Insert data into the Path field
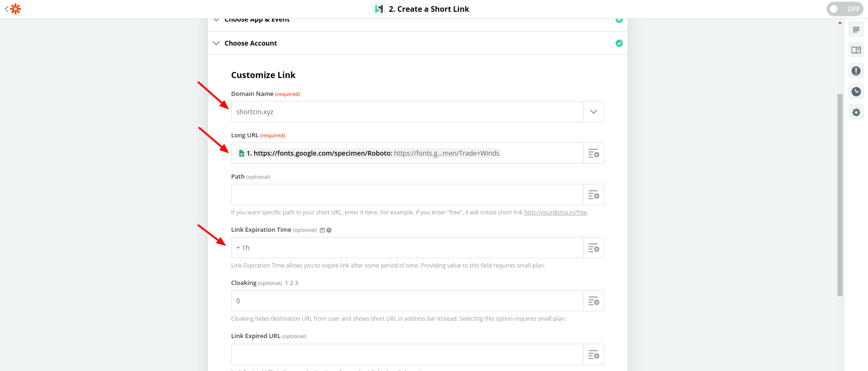 [593, 194]
